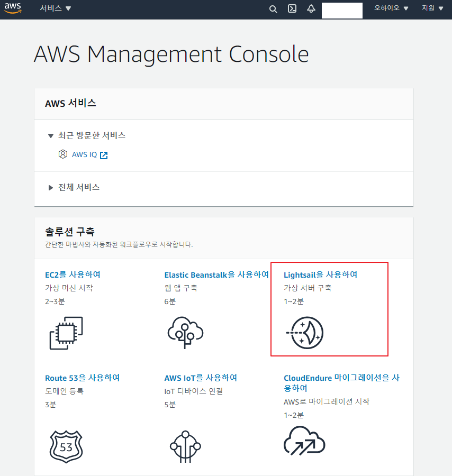This screenshot has height=476, width=452.
Task: Click the account name box in header
Action: 342,11
